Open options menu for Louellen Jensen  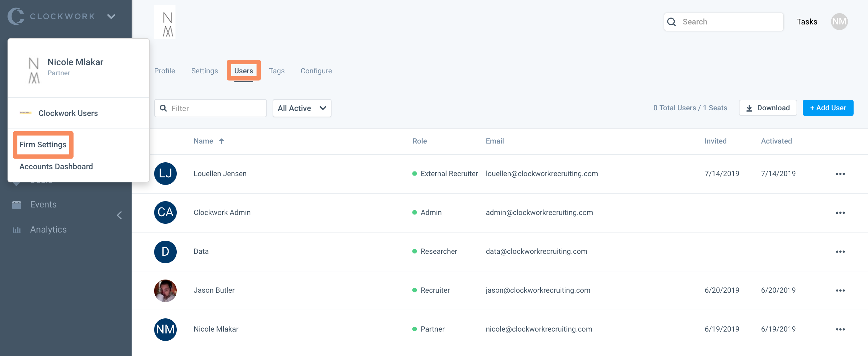pyautogui.click(x=840, y=174)
